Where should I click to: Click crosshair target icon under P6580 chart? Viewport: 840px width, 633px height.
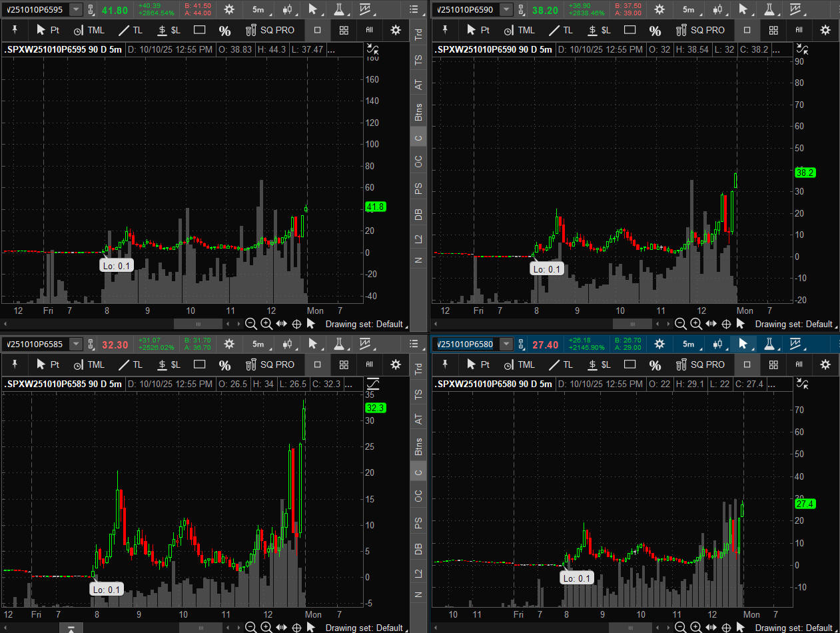point(726,627)
